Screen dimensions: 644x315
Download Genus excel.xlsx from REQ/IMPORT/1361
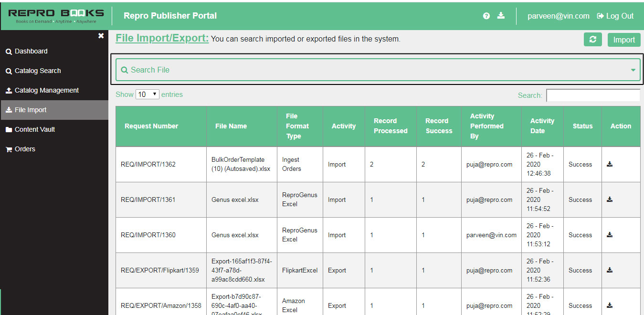point(610,199)
